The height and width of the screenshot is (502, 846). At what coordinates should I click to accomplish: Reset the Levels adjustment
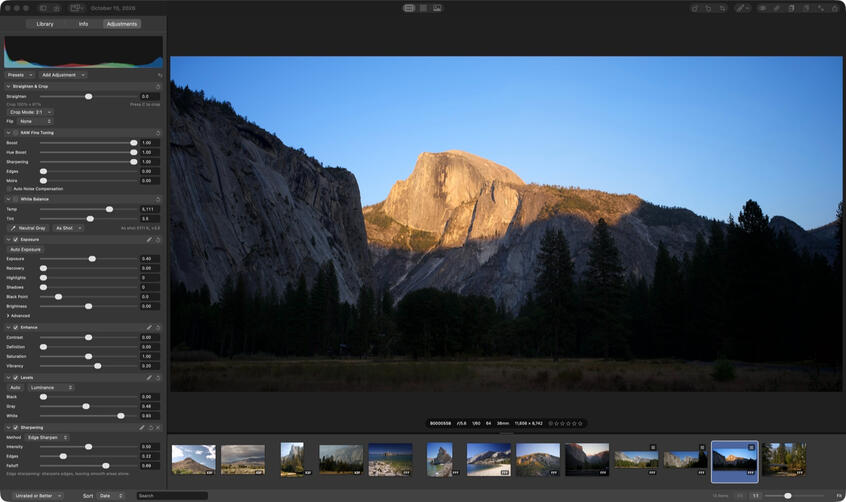pos(158,377)
